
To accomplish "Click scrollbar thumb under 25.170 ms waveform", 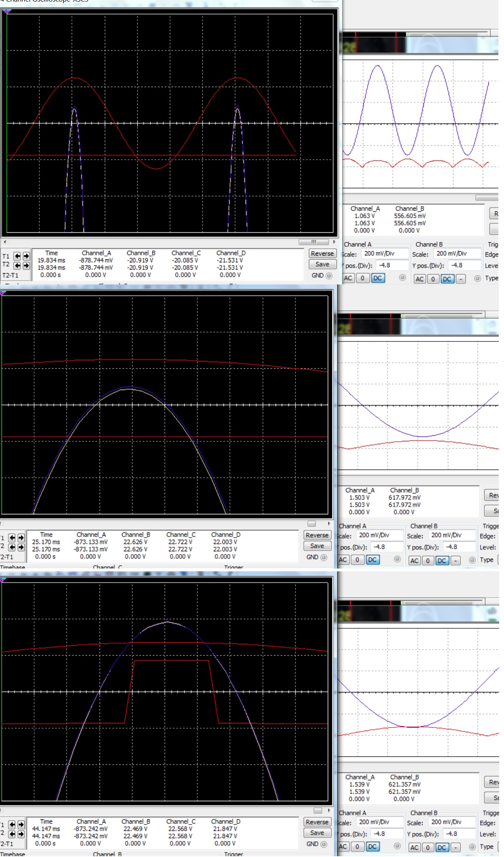I will point(312,524).
